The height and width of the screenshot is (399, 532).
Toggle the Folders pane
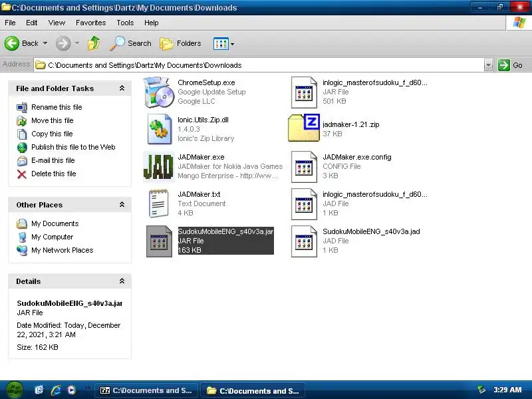click(x=180, y=43)
